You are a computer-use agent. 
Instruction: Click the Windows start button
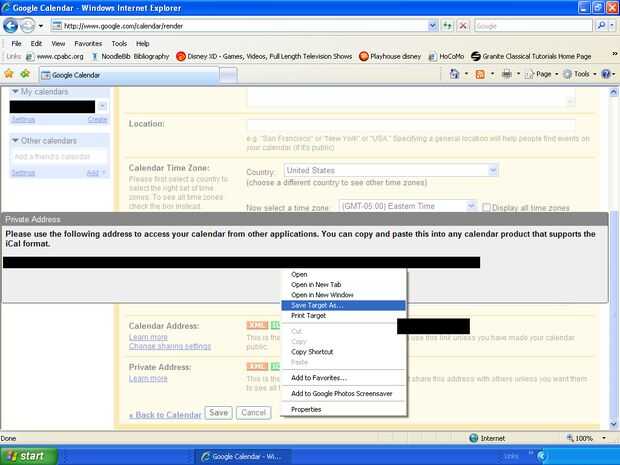pyautogui.click(x=29, y=456)
